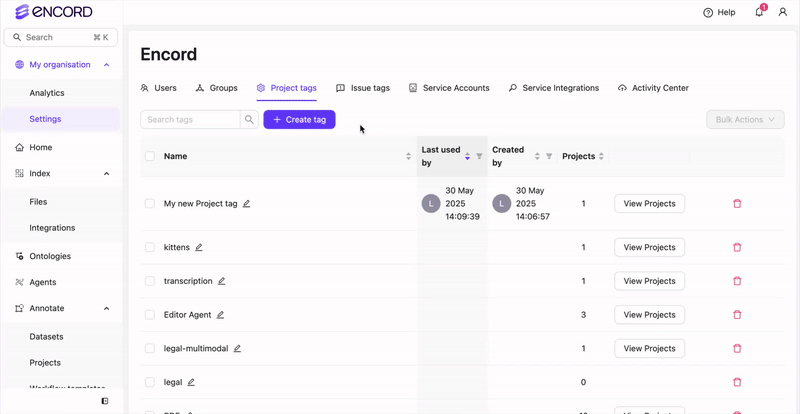
Task: Open the user profile icon
Action: pyautogui.click(x=783, y=12)
